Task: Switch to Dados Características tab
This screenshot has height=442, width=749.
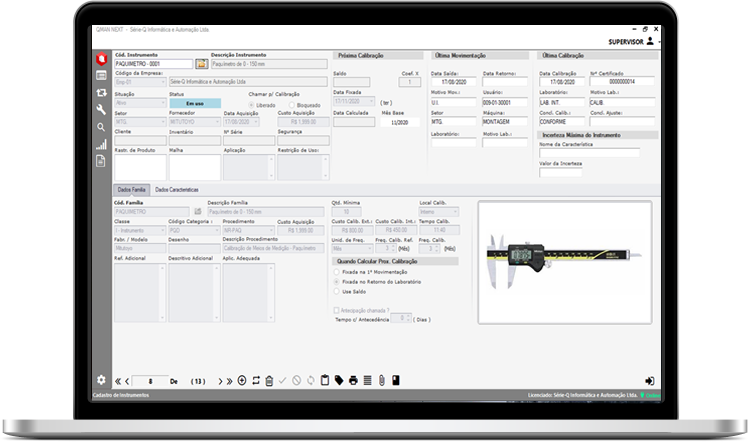Action: pyautogui.click(x=177, y=189)
